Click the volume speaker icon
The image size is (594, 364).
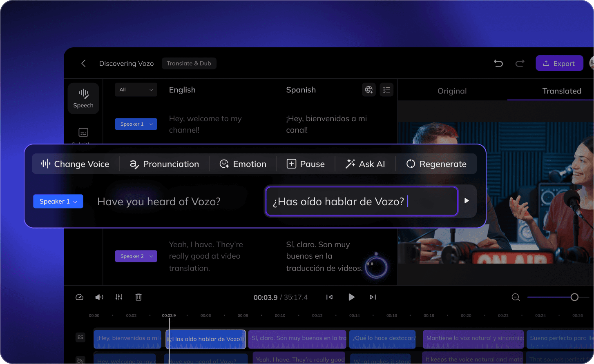99,297
